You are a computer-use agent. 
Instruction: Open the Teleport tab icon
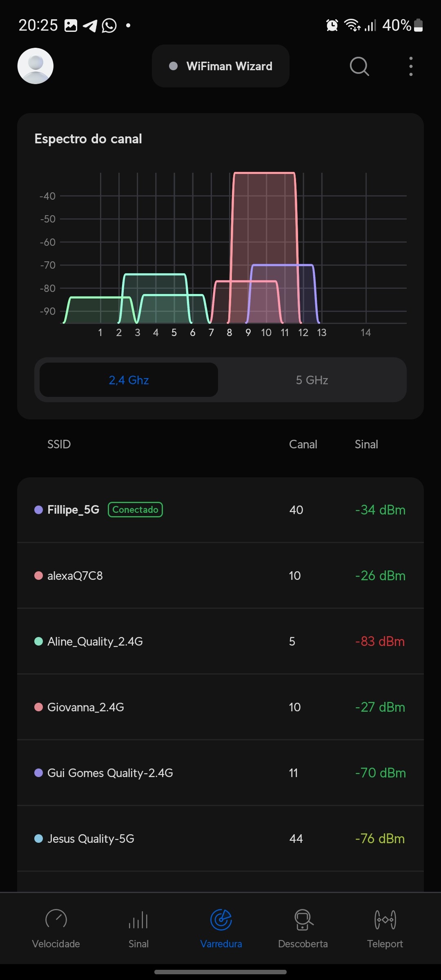[385, 920]
